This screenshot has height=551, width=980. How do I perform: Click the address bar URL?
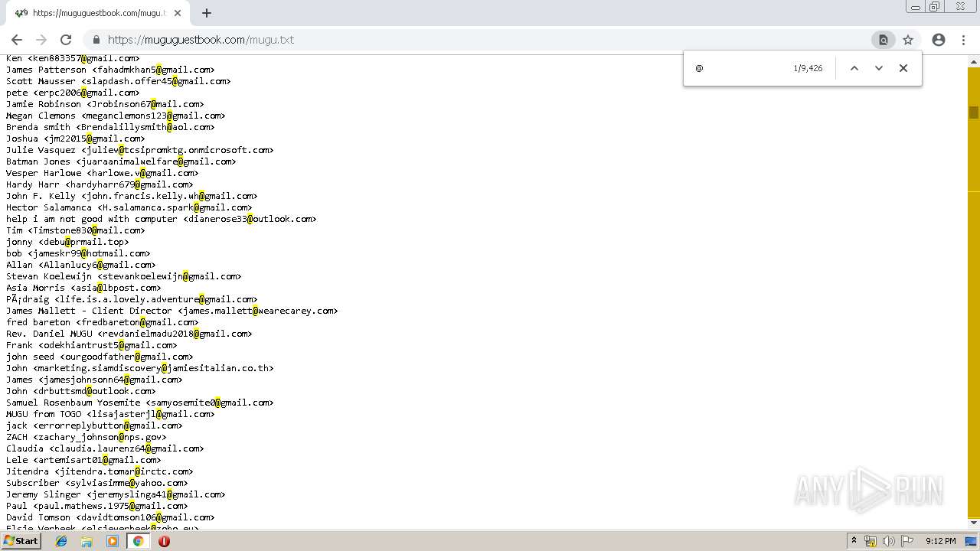(x=201, y=40)
